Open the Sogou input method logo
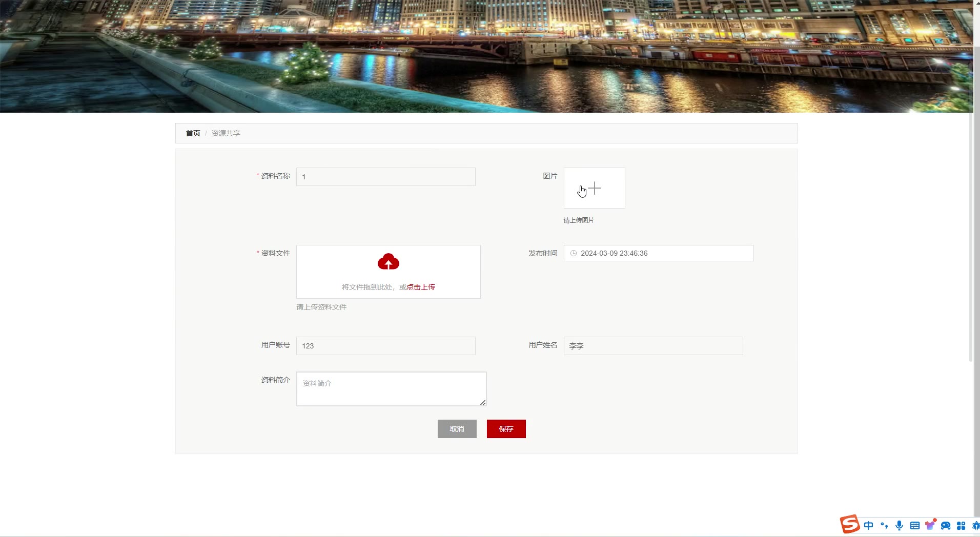 tap(849, 524)
